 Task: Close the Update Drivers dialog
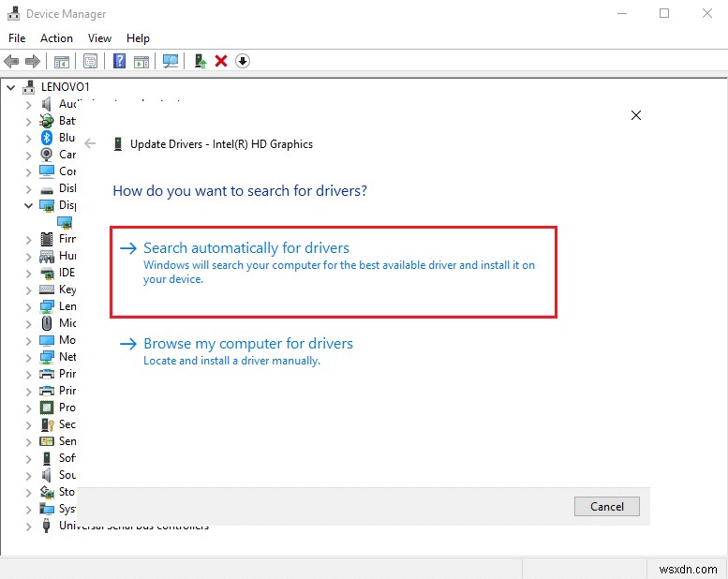[x=635, y=115]
